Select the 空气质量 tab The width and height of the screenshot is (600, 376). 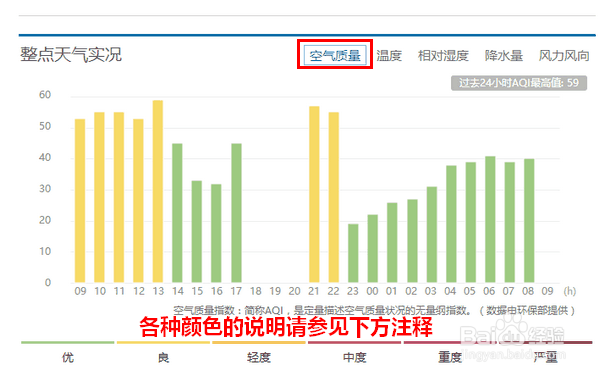pyautogui.click(x=335, y=55)
